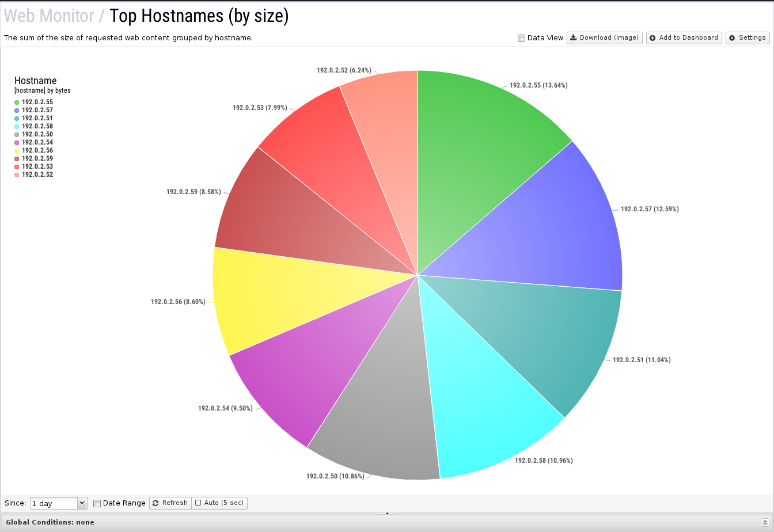Toggle the Date Range checkbox
The image size is (774, 532).
(x=97, y=503)
